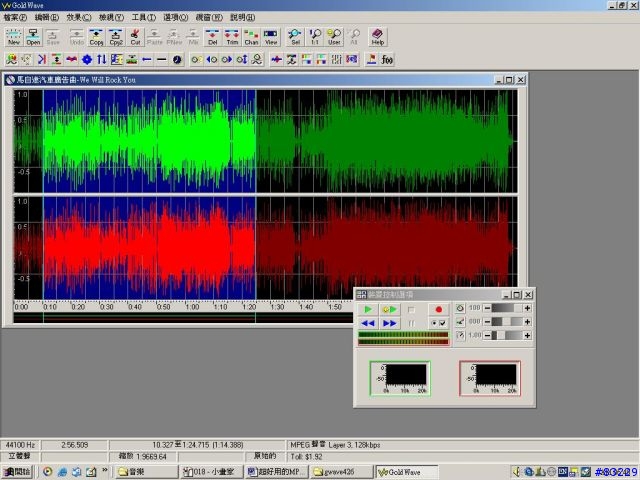This screenshot has width=640, height=480.
Task: Click the Cpy2 toolbar button
Action: click(x=116, y=37)
